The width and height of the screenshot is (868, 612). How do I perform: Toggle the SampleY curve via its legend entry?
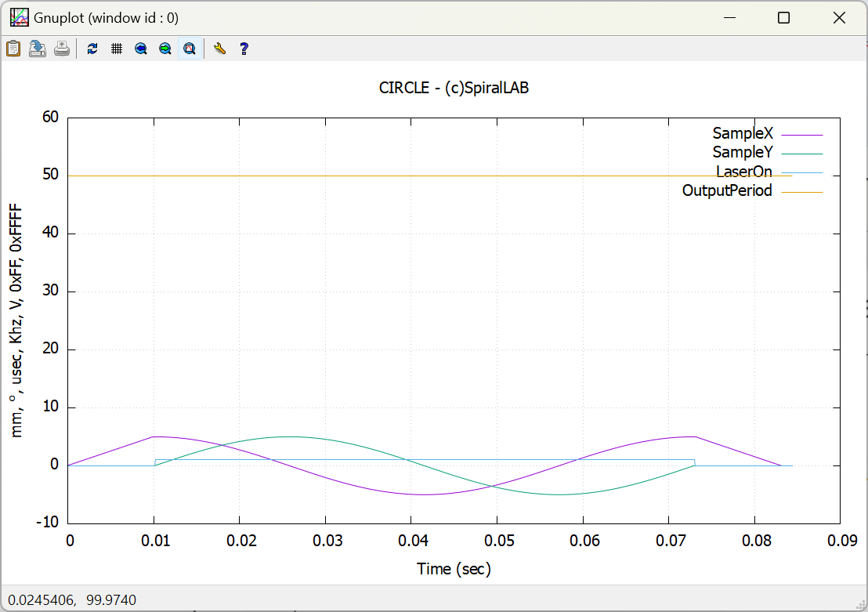767,152
